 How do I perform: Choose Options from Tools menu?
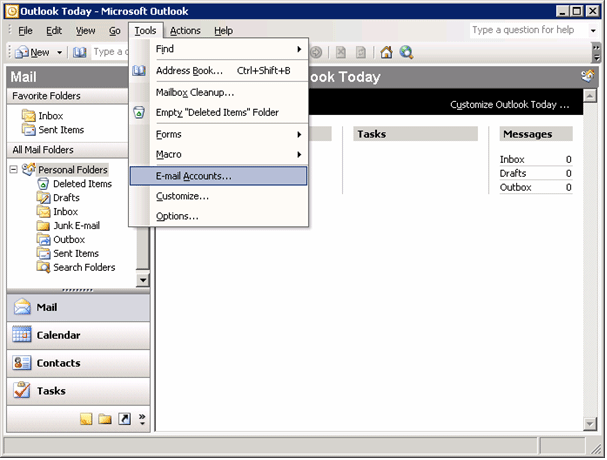[218, 216]
